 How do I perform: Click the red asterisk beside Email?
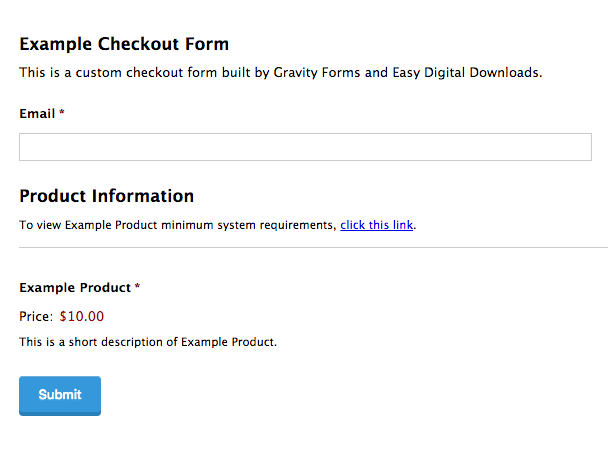click(62, 114)
